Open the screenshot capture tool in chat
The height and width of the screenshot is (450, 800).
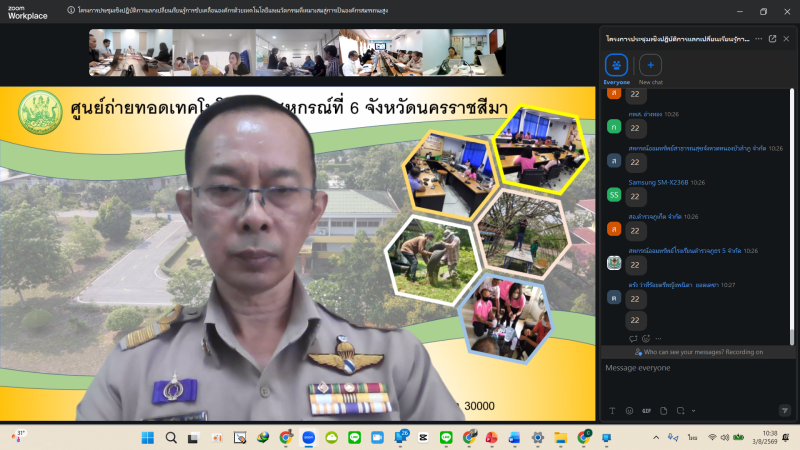(x=681, y=411)
